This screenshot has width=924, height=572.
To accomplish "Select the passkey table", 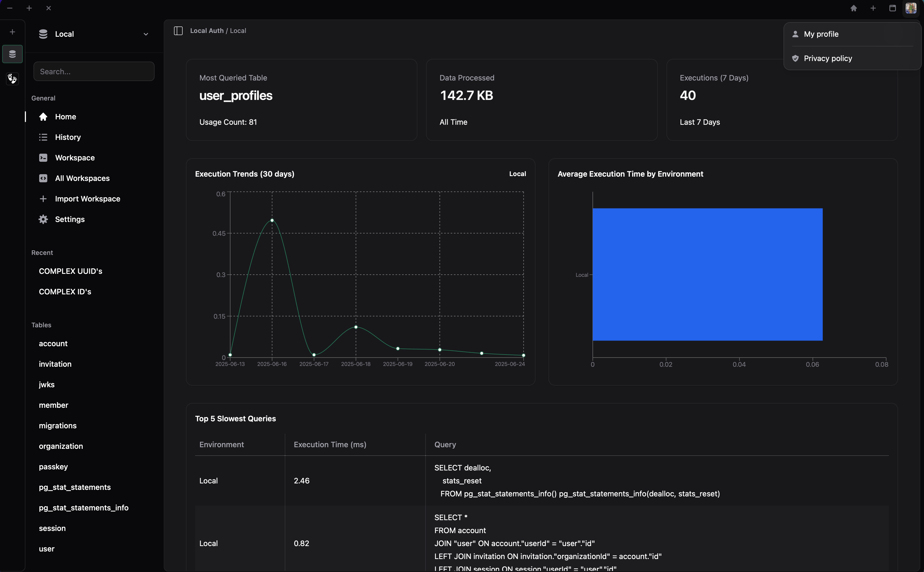I will 53,467.
